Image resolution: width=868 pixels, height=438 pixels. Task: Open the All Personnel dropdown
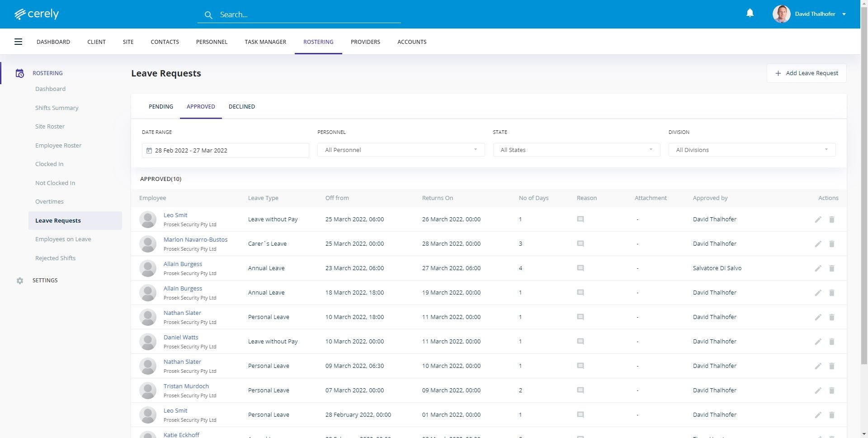click(401, 150)
